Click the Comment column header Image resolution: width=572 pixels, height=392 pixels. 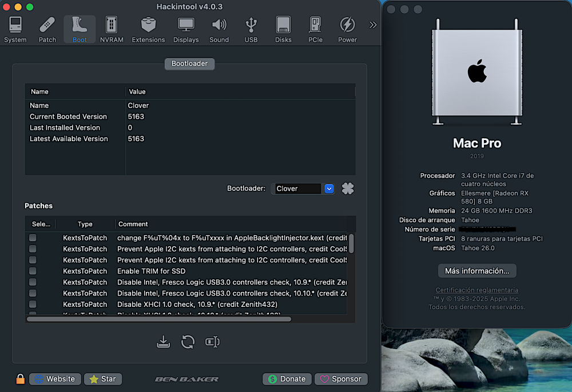click(231, 224)
